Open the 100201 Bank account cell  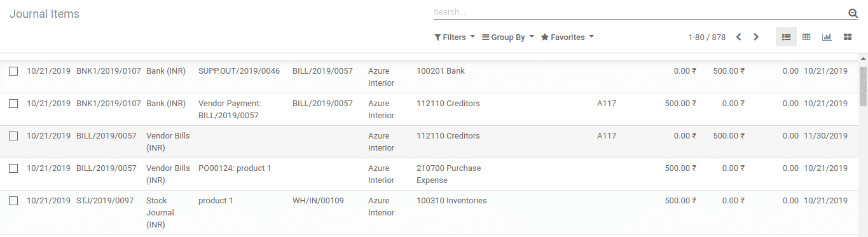click(x=441, y=71)
